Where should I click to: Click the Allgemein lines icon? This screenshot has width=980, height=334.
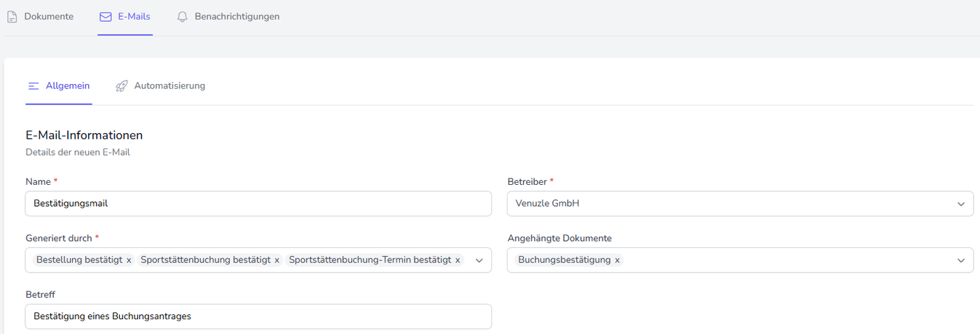coord(34,86)
